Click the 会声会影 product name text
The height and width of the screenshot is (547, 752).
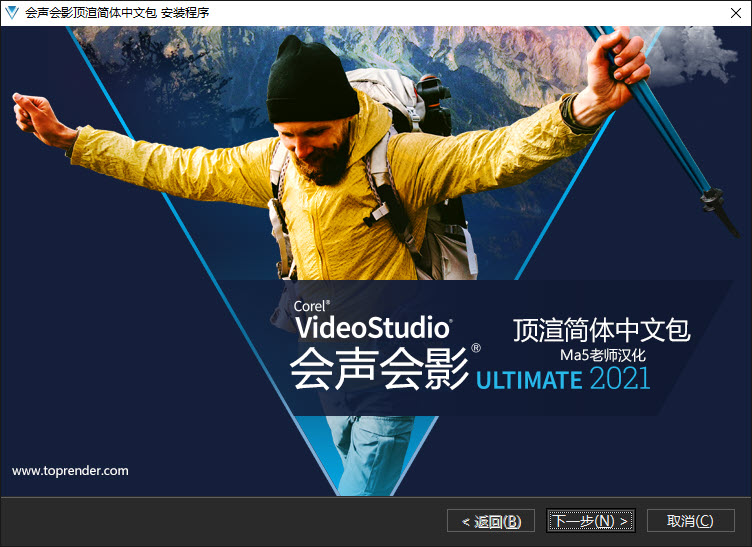[x=379, y=369]
